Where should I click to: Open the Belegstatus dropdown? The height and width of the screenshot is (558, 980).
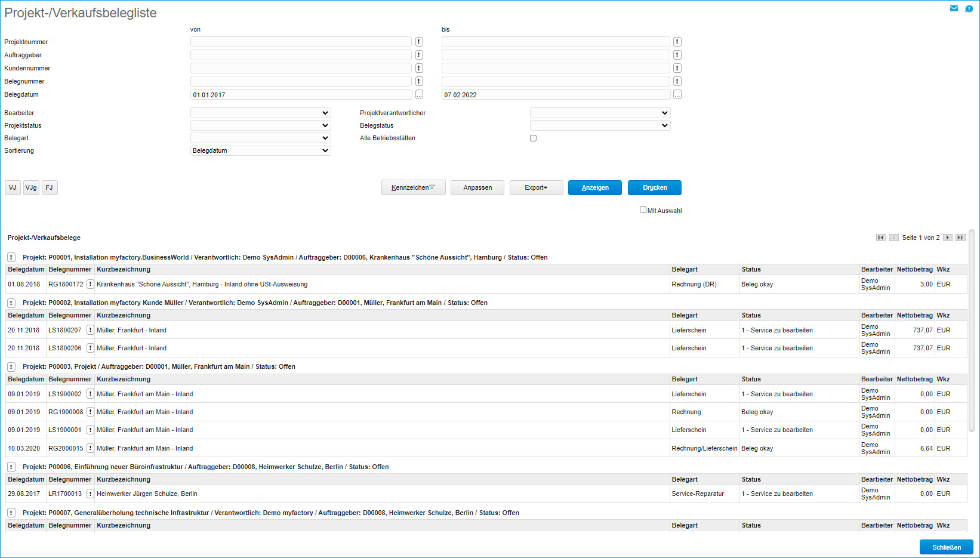(x=600, y=125)
